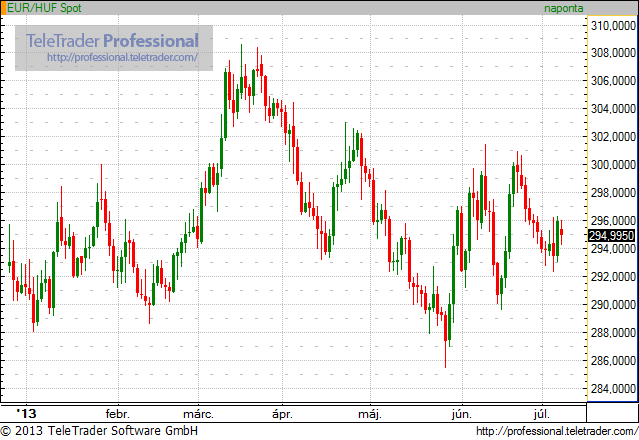
Task: Click the 2013 TeleTrader Software GmbH copyright
Action: 99,431
